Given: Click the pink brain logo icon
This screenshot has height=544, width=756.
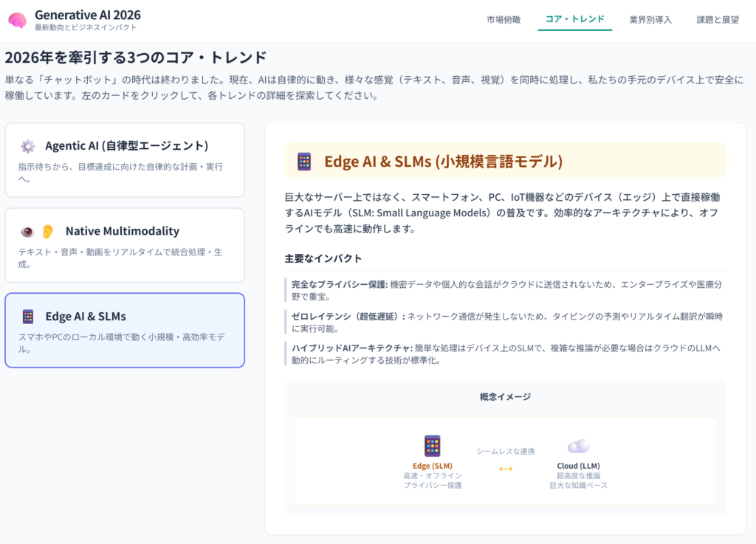Looking at the screenshot, I should (17, 21).
